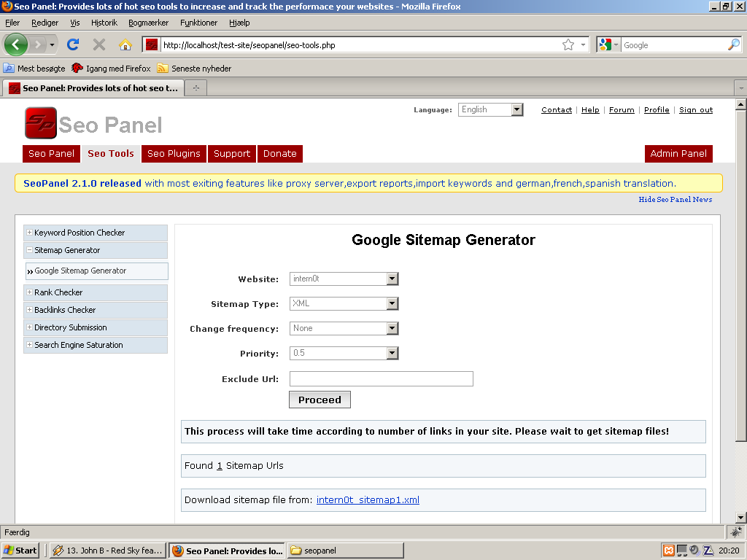The width and height of the screenshot is (747, 560).
Task: Select Google Sitemap Generator in the sidebar
Action: point(97,271)
